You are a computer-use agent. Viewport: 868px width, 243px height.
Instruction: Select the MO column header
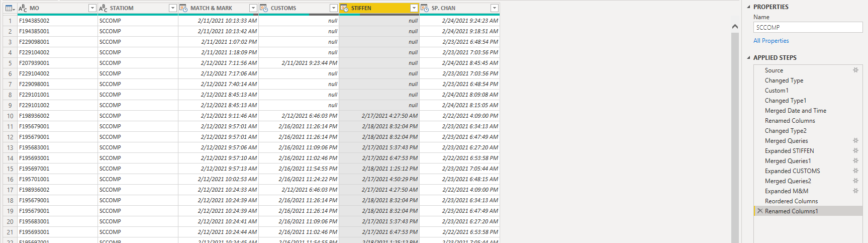57,8
